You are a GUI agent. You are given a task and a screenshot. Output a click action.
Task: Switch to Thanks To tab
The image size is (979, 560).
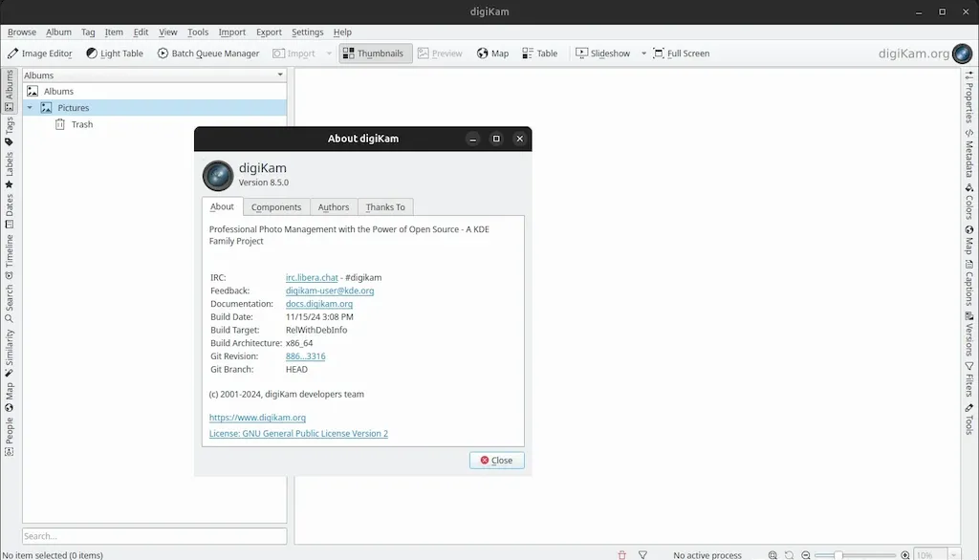(x=385, y=207)
